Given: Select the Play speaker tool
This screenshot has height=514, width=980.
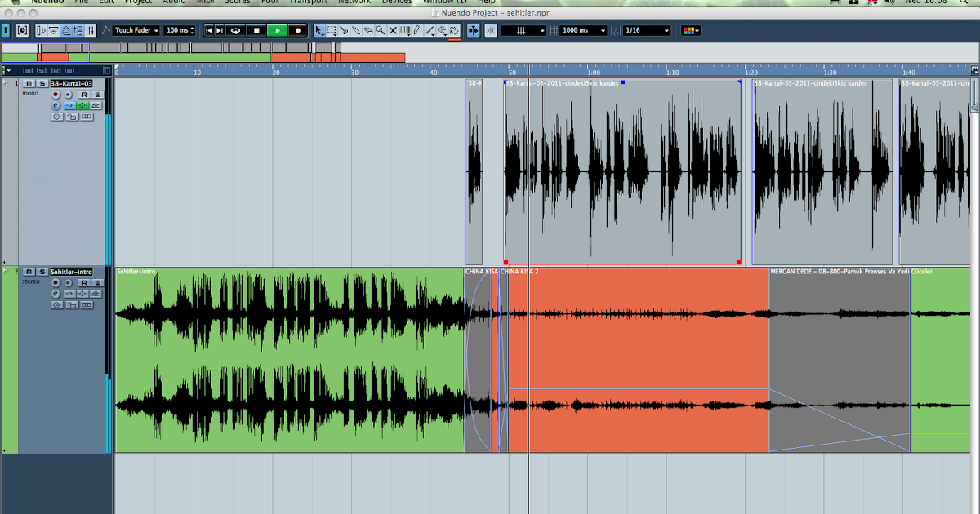Looking at the screenshot, I should click(x=442, y=30).
